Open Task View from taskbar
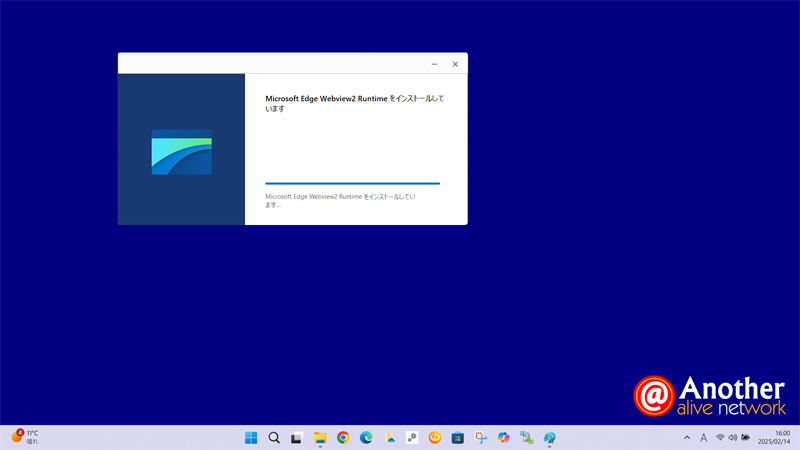Viewport: 800px width, 450px height. 297,438
